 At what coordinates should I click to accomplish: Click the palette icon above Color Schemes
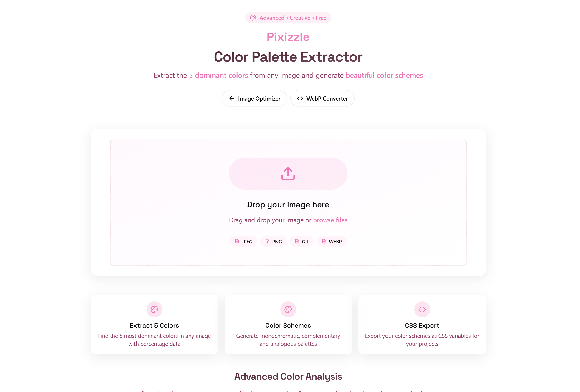pyautogui.click(x=288, y=309)
